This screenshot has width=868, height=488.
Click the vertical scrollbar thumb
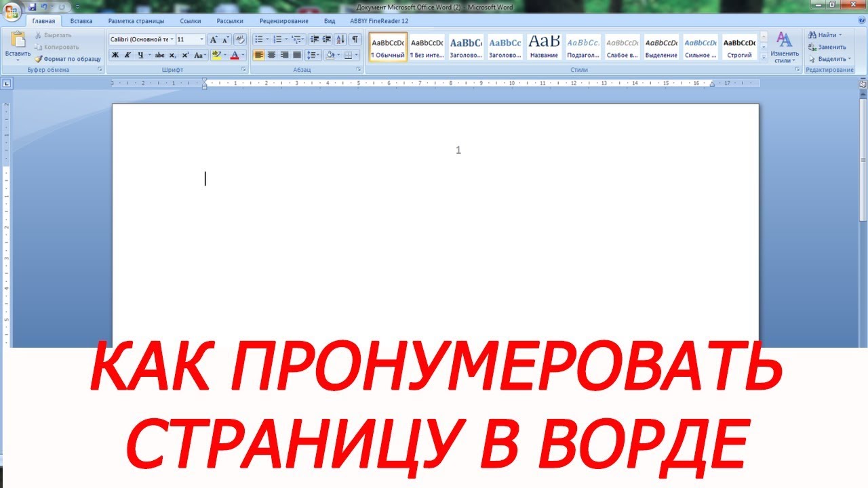(863, 159)
